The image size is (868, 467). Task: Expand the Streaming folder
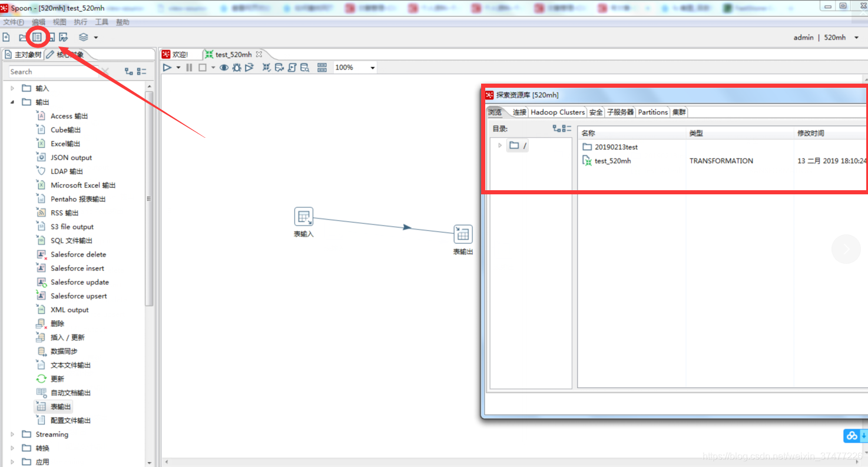pos(12,435)
